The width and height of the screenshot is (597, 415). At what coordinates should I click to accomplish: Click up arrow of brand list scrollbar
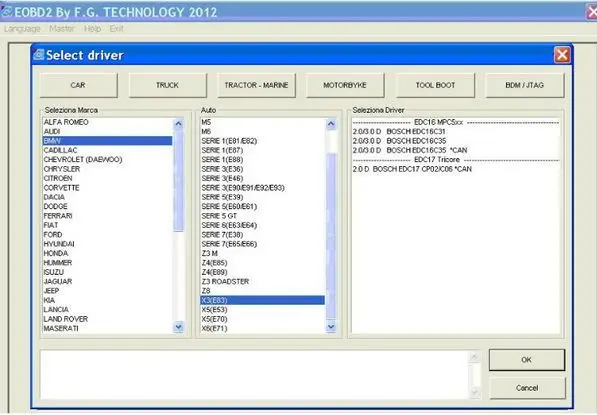pos(179,124)
